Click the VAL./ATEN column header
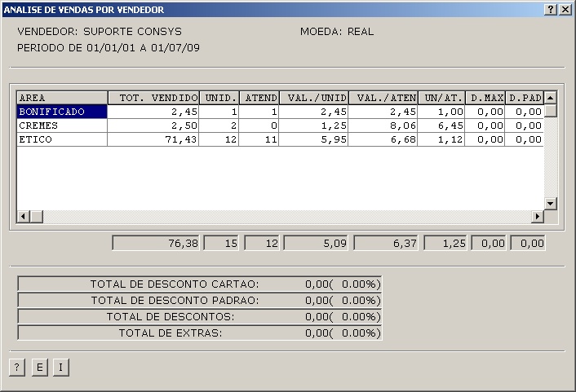The height and width of the screenshot is (392, 576). point(386,98)
